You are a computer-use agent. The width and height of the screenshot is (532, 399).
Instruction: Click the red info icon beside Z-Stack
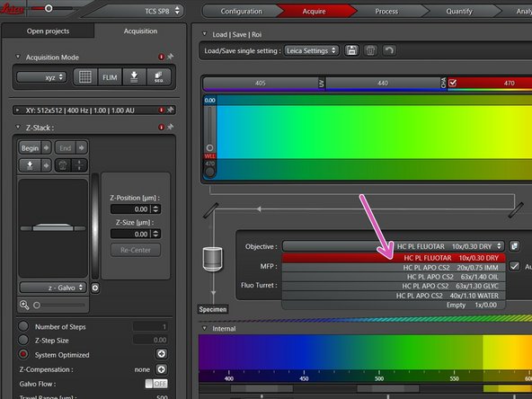coord(161,128)
